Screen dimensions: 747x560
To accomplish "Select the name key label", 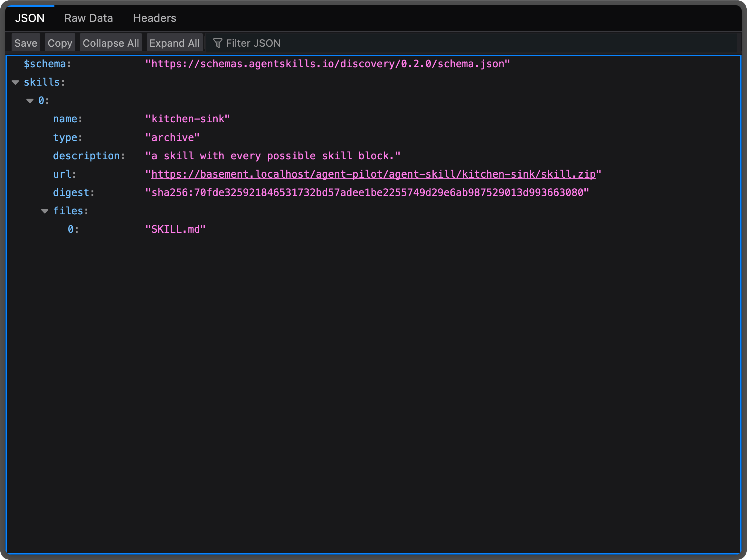I will (65, 119).
